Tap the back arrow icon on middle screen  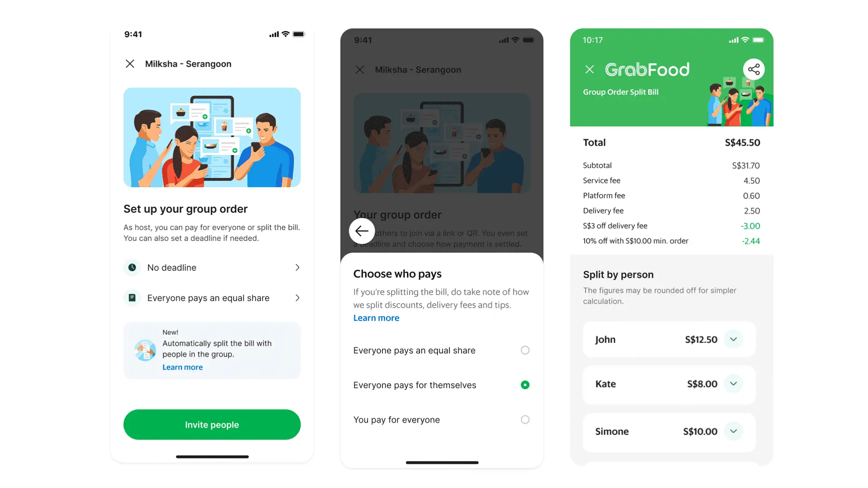(361, 230)
